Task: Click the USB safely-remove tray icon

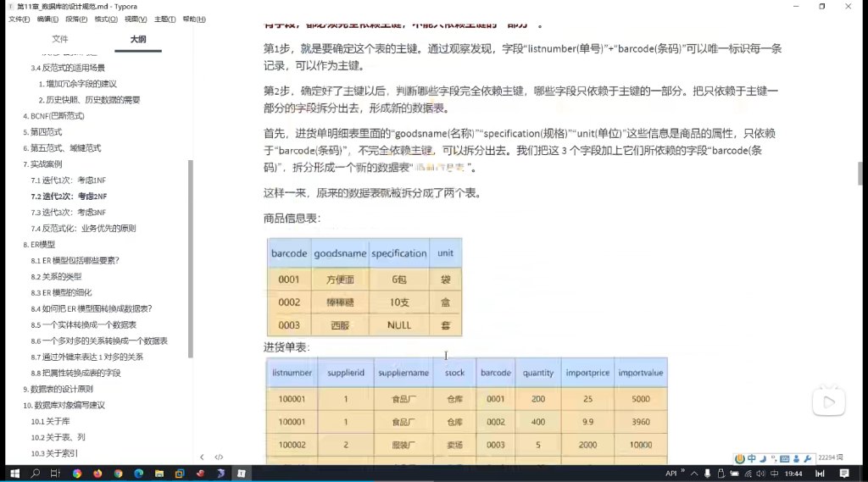Action: point(721,474)
